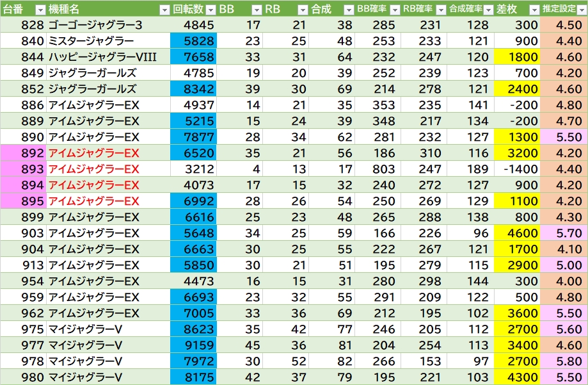Click the ハッピージャグラーVIII cell

coord(107,57)
